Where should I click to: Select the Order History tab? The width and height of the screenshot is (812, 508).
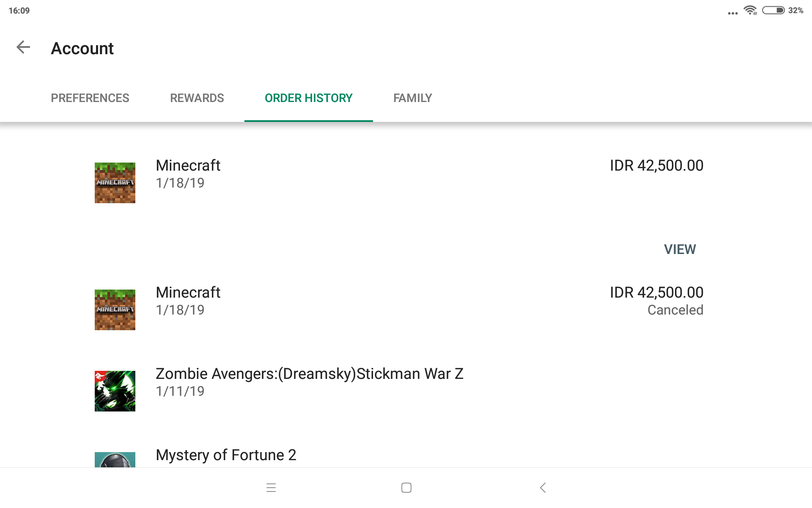tap(308, 98)
